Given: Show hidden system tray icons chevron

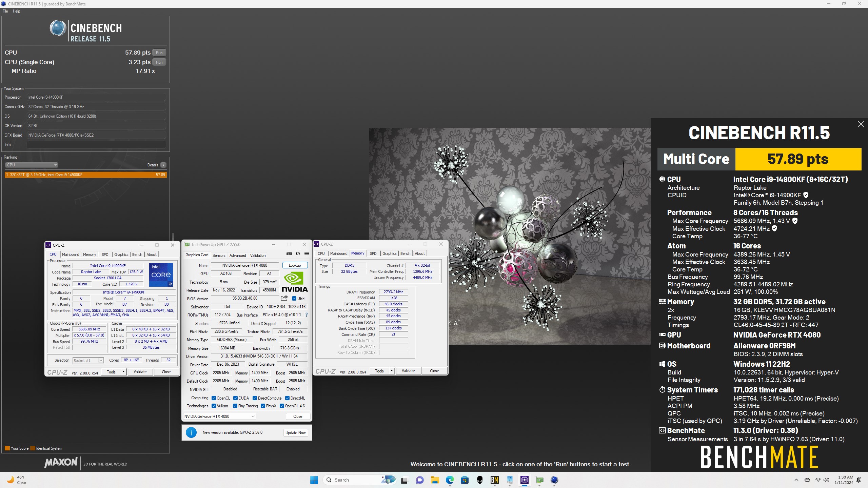Looking at the screenshot, I should [x=796, y=480].
